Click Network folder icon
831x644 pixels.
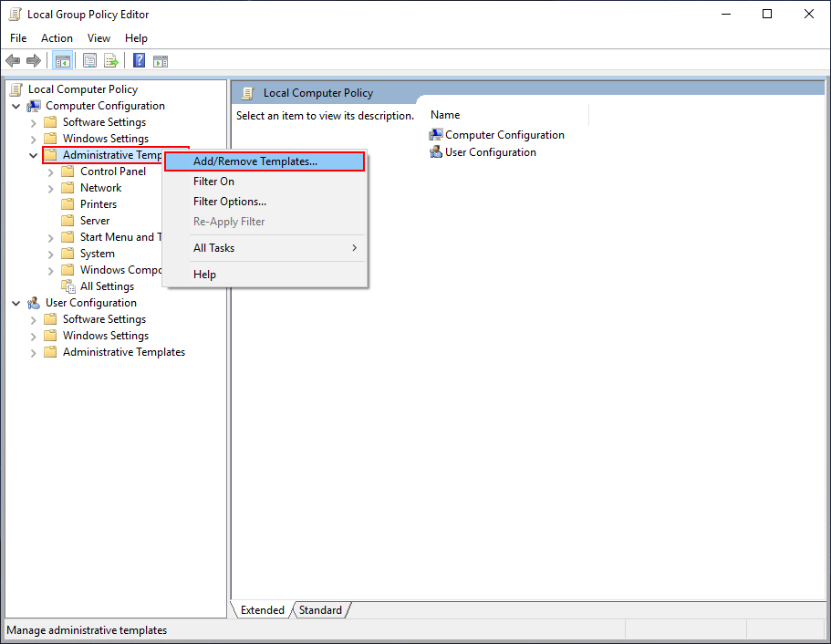coord(68,188)
